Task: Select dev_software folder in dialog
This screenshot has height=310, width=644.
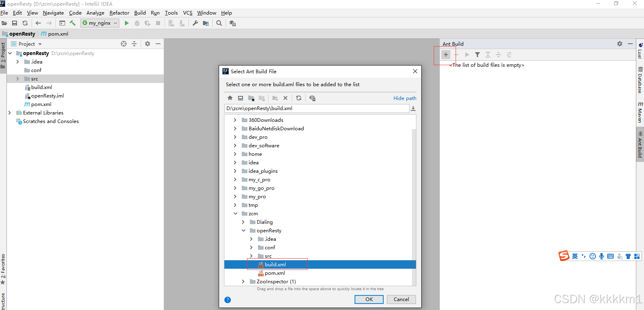Action: 264,146
